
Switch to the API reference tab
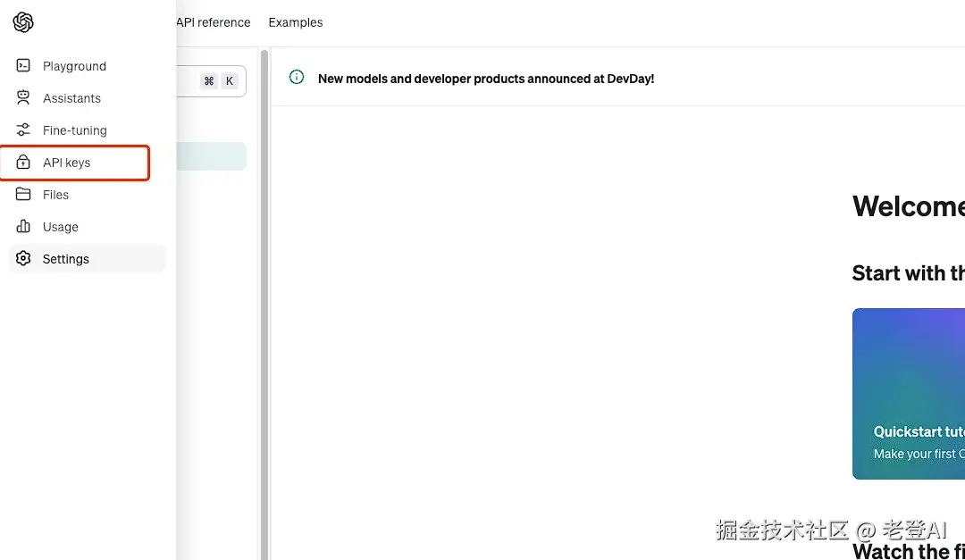click(214, 22)
